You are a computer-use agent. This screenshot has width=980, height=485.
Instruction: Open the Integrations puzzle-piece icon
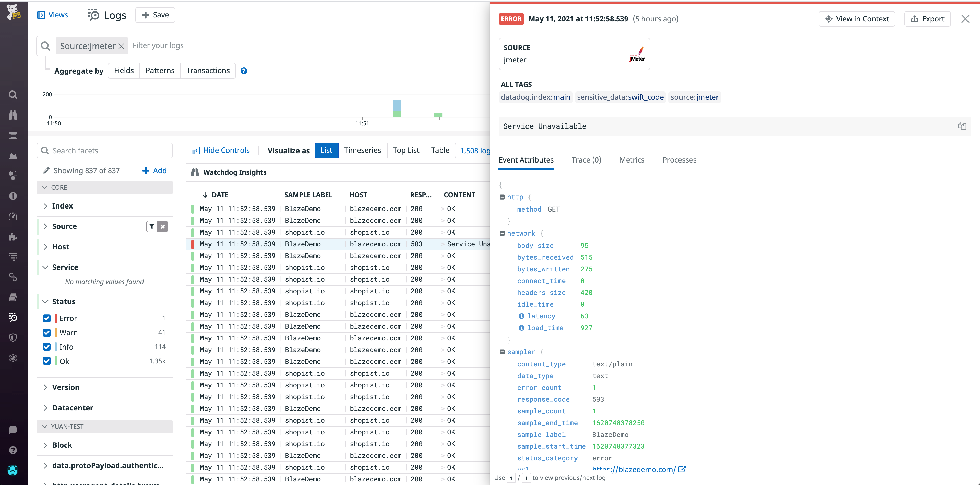coord(13,236)
